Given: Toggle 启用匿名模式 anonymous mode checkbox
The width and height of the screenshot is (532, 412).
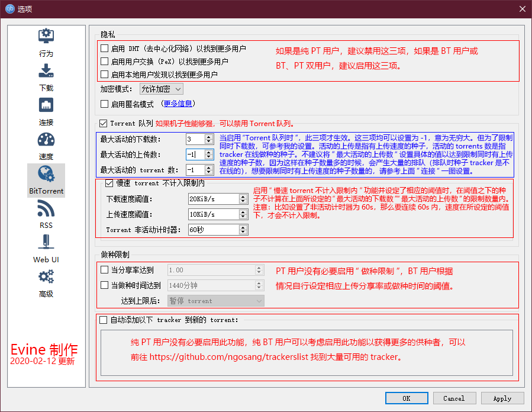Looking at the screenshot, I should coord(105,104).
